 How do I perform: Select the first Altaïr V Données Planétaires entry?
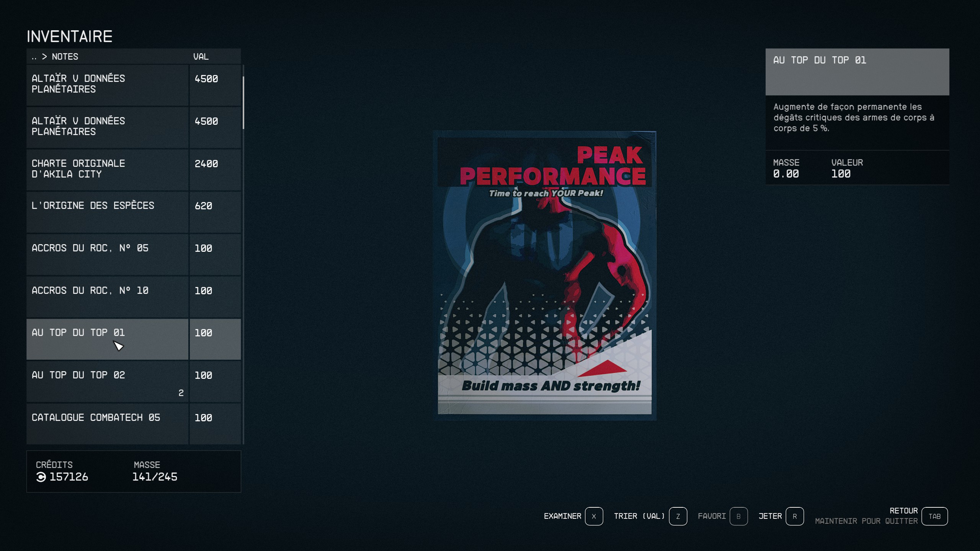[x=107, y=84]
